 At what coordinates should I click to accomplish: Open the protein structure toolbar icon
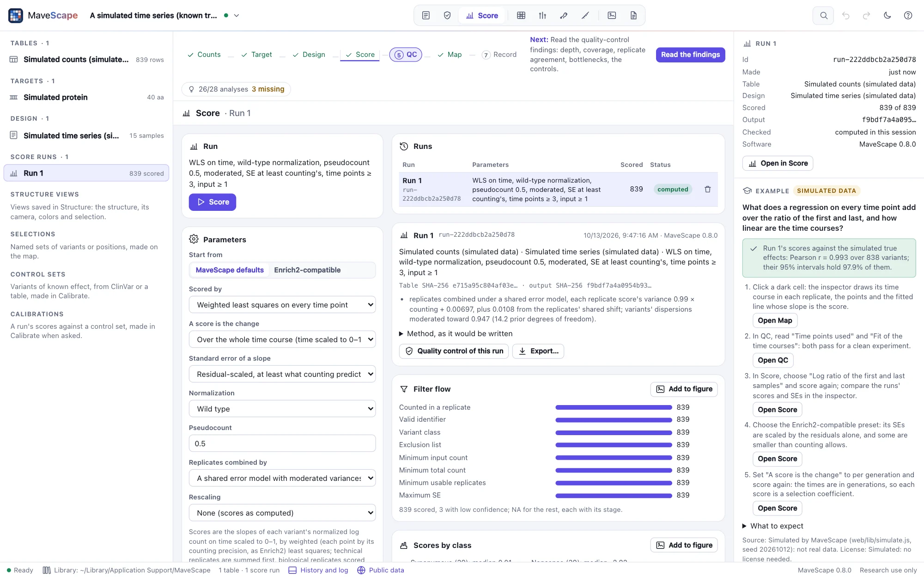pyautogui.click(x=564, y=15)
